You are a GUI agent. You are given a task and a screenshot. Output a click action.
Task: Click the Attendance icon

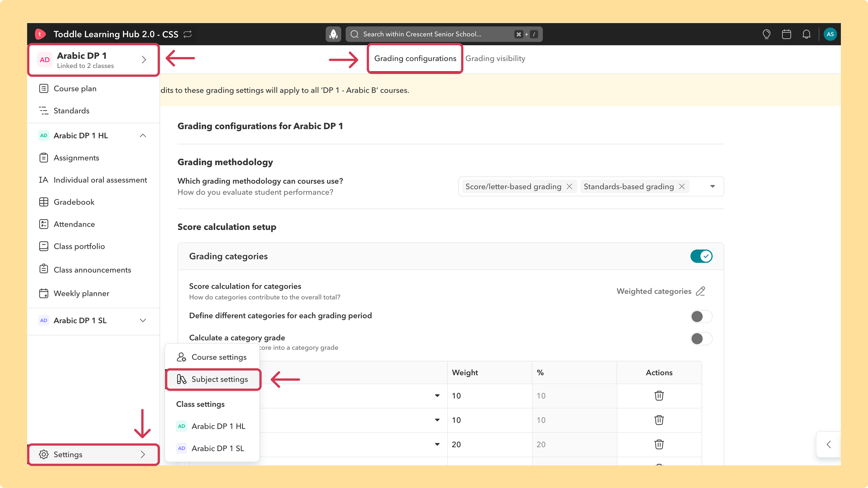(x=44, y=224)
